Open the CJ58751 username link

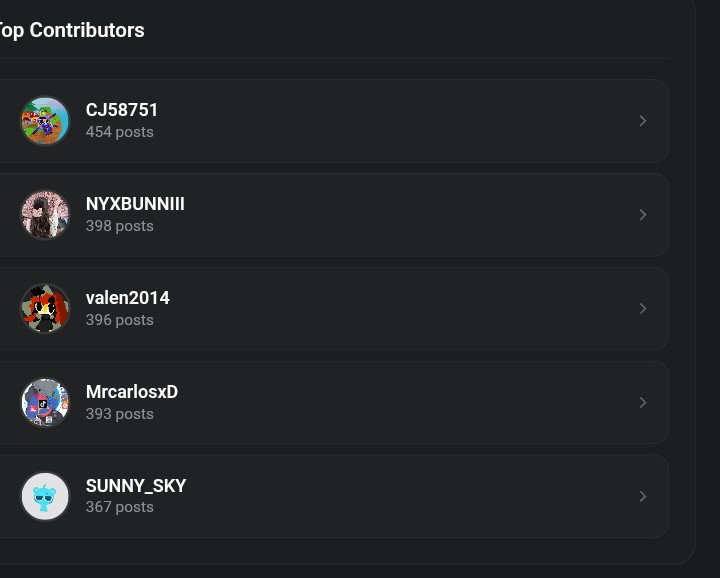pos(122,110)
